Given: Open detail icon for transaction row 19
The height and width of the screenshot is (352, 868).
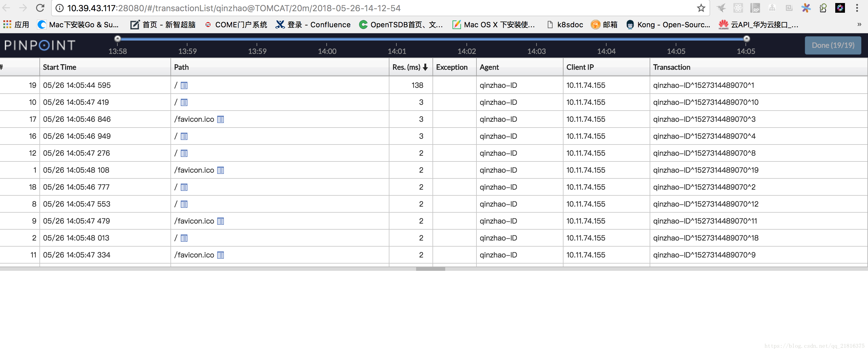Looking at the screenshot, I should [x=184, y=85].
